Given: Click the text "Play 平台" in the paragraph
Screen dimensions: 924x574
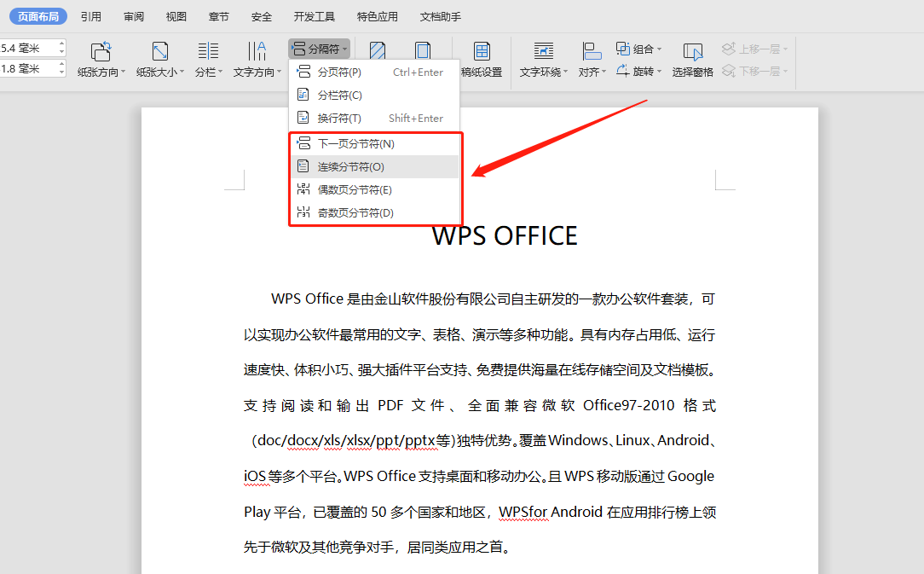Looking at the screenshot, I should pyautogui.click(x=272, y=512).
